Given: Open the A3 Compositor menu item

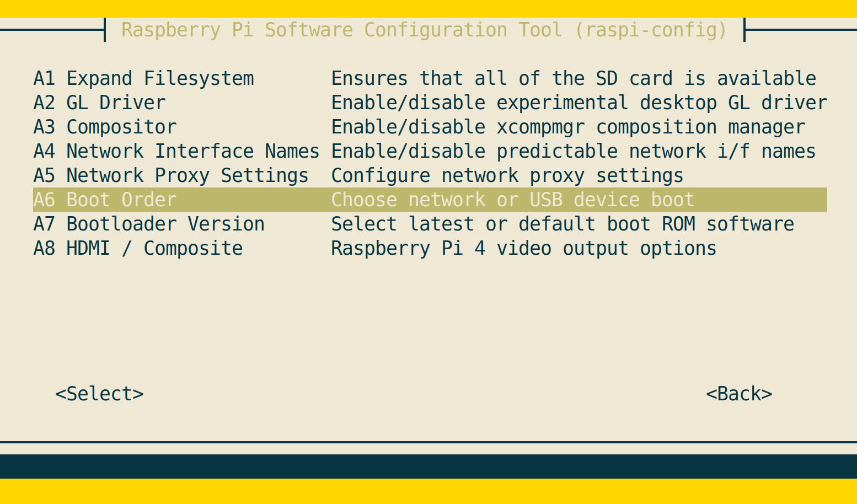Looking at the screenshot, I should tap(105, 127).
